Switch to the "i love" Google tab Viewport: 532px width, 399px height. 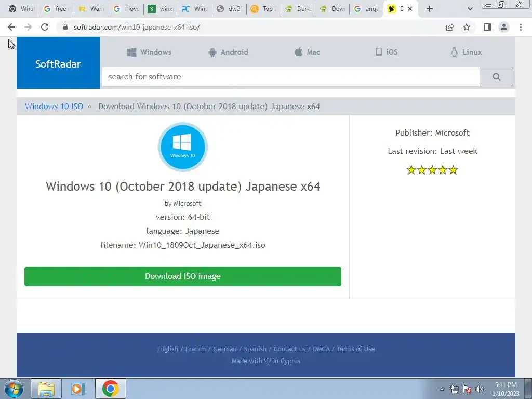pos(126,9)
